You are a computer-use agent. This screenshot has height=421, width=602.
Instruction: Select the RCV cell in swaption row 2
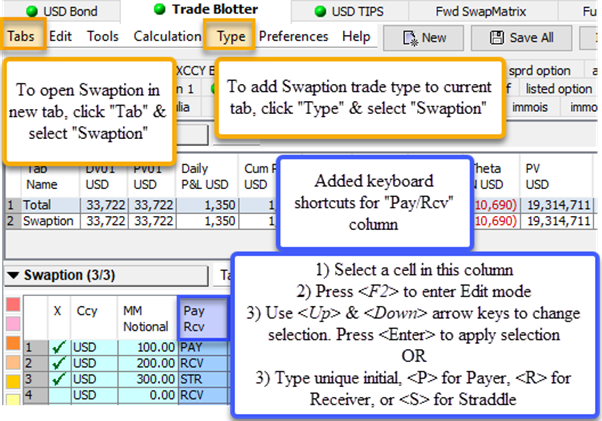[203, 363]
